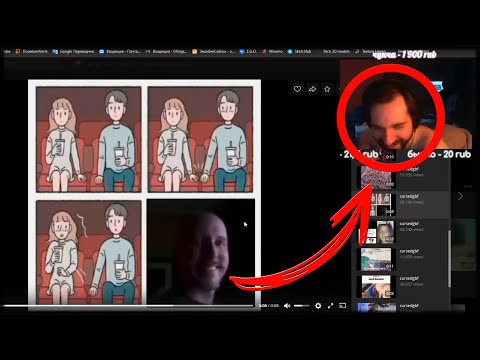This screenshot has width=480, height=360.
Task: Select the woman's face video thumbnail in sidebar
Action: [377, 232]
